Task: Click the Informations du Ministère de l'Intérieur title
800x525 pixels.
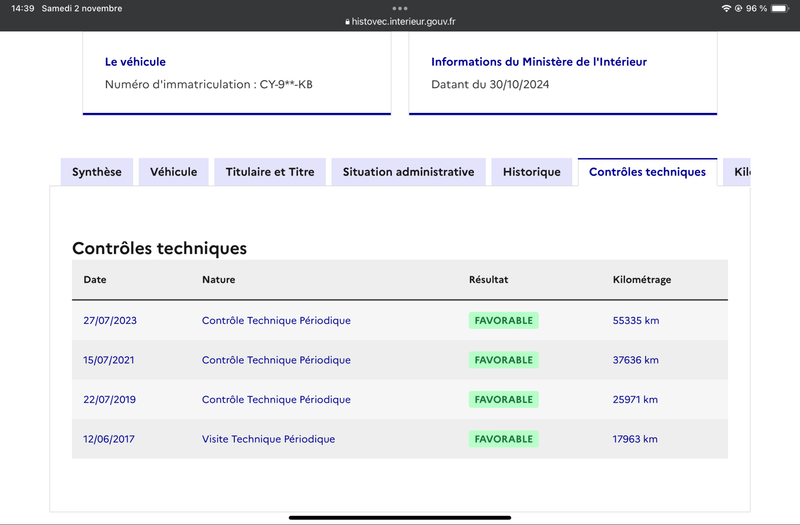Action: coord(539,62)
